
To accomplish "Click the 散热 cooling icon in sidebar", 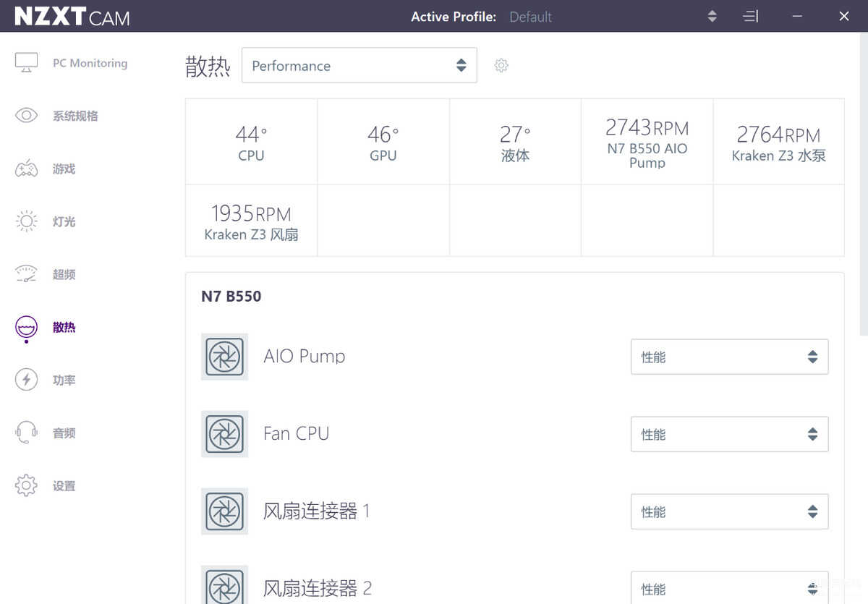I will (26, 327).
